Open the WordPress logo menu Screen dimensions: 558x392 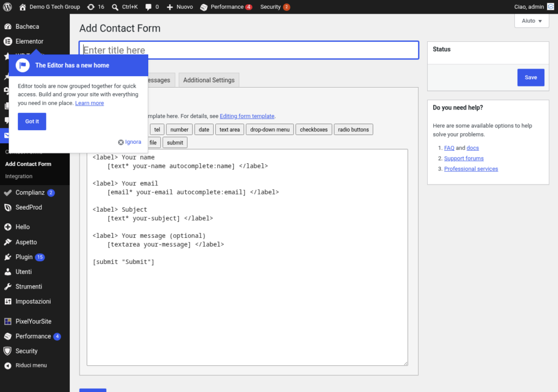tap(7, 7)
